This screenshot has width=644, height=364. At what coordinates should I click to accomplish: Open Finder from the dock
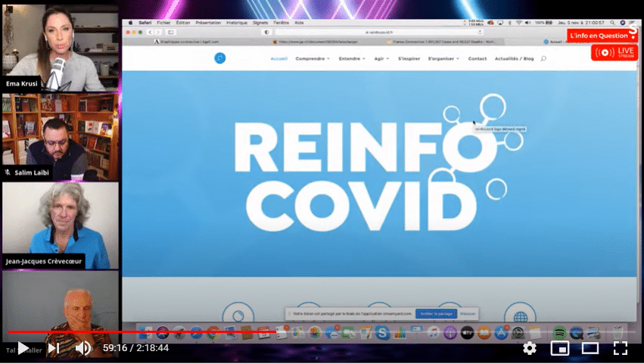(145, 332)
